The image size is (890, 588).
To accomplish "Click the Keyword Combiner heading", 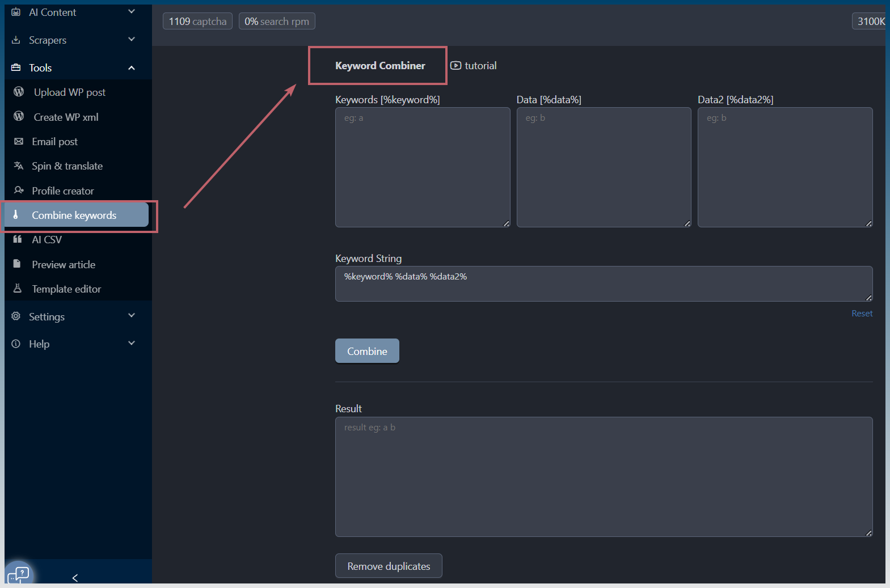I will click(380, 66).
